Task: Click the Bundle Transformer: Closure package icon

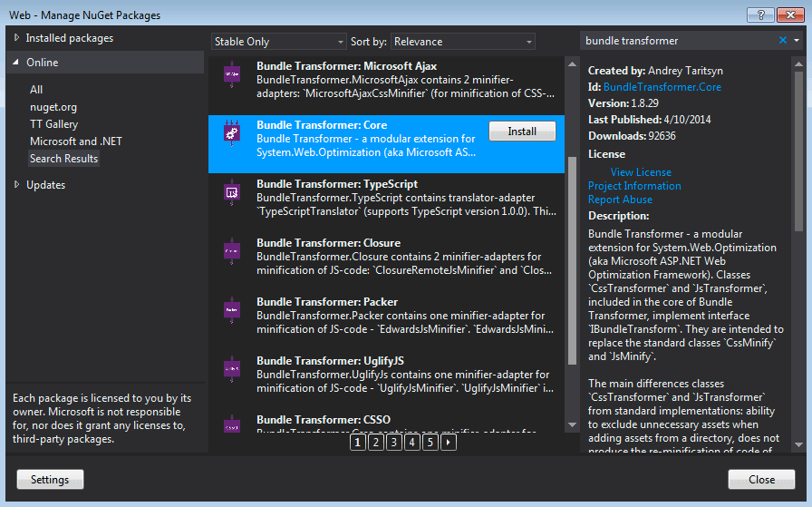Action: pos(231,251)
